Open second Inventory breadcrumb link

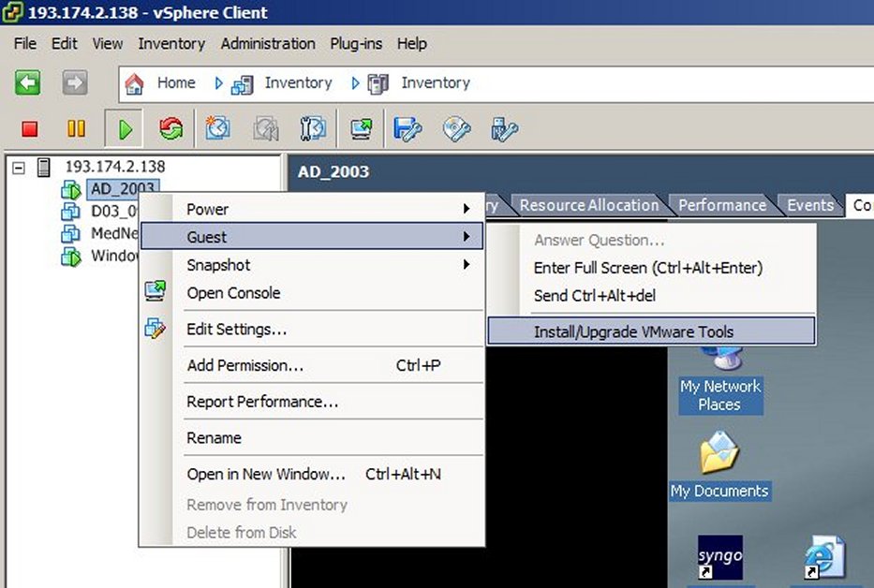click(x=436, y=83)
